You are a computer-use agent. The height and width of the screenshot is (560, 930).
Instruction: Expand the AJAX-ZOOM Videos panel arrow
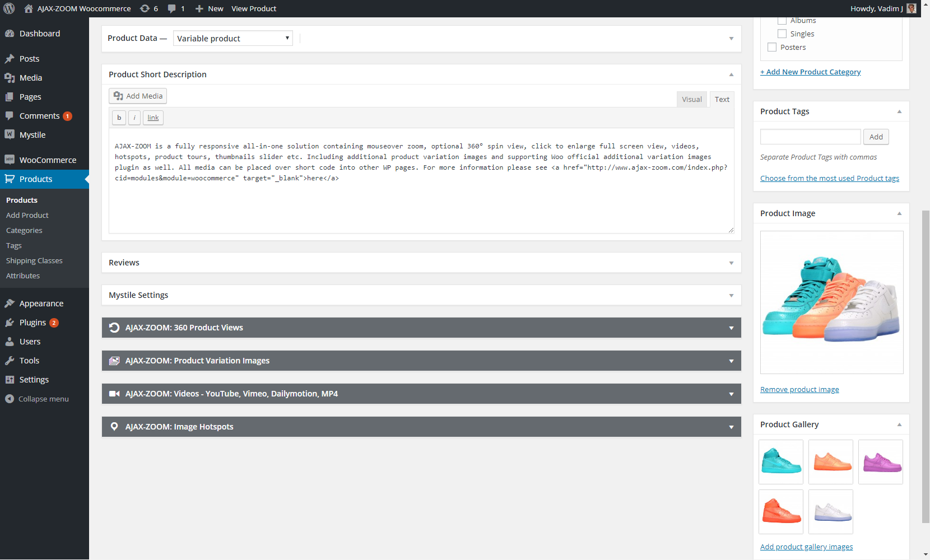pos(731,394)
